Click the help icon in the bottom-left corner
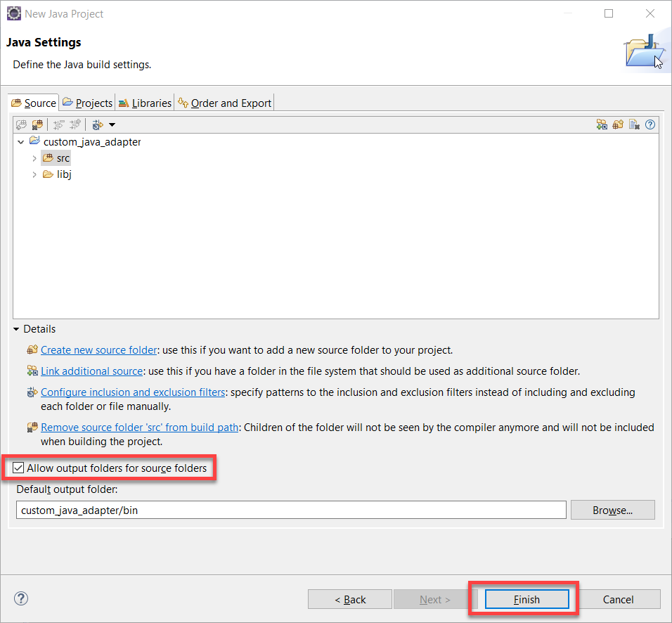This screenshot has height=623, width=672. click(x=21, y=598)
